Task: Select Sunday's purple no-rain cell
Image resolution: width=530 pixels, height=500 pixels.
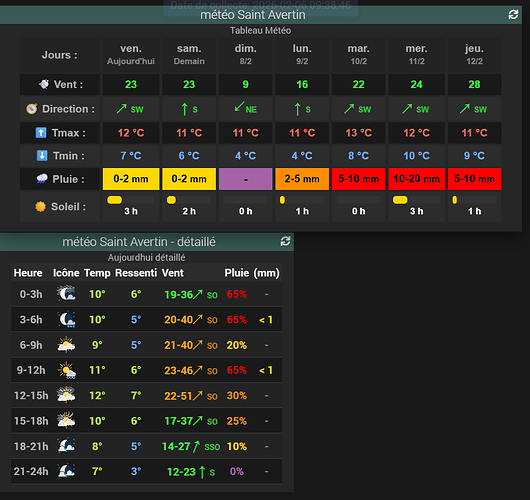Action: click(x=245, y=179)
